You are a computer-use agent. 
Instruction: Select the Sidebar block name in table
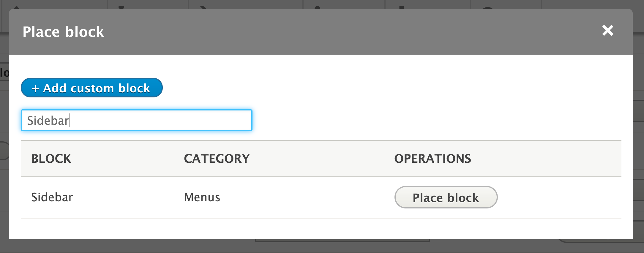52,197
